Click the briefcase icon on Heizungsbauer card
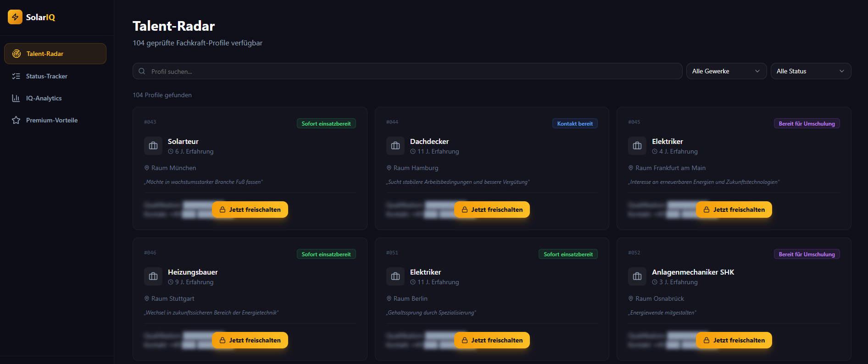This screenshot has width=868, height=364. (x=153, y=276)
